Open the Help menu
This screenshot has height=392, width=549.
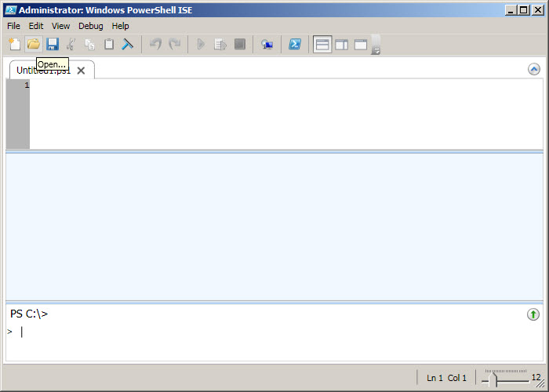click(x=121, y=26)
